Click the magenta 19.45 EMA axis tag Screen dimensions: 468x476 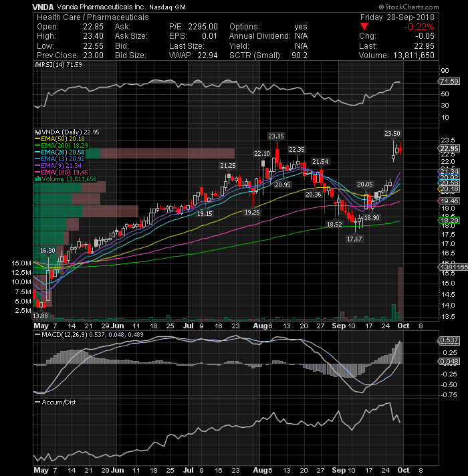pyautogui.click(x=449, y=201)
